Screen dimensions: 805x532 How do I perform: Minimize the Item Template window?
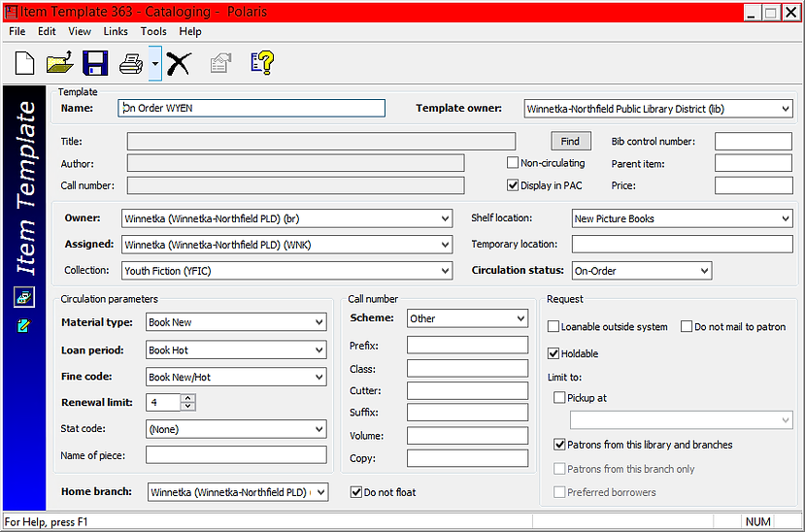click(753, 13)
